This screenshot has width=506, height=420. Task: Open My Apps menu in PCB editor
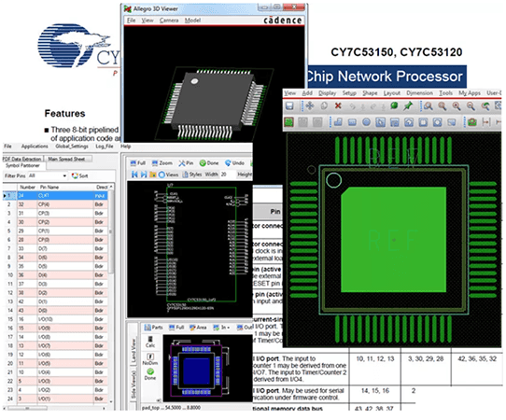[x=470, y=93]
